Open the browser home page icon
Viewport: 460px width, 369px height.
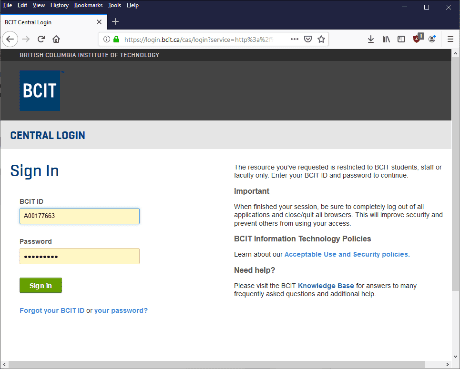(56, 39)
